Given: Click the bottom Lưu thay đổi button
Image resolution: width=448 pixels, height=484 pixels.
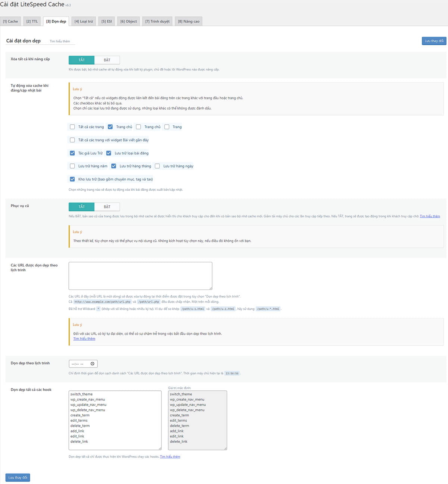Looking at the screenshot, I should pos(18,478).
